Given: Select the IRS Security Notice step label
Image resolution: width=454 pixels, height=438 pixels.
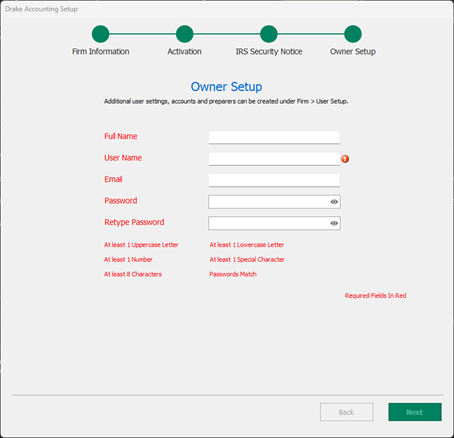Looking at the screenshot, I should [269, 52].
